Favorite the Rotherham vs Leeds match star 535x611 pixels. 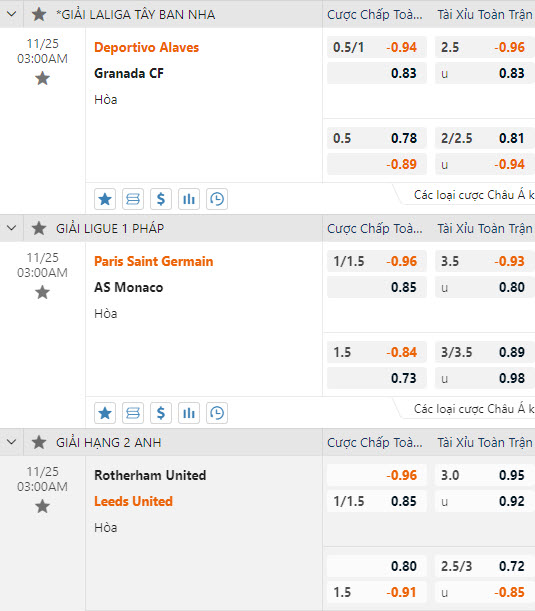coord(42,506)
